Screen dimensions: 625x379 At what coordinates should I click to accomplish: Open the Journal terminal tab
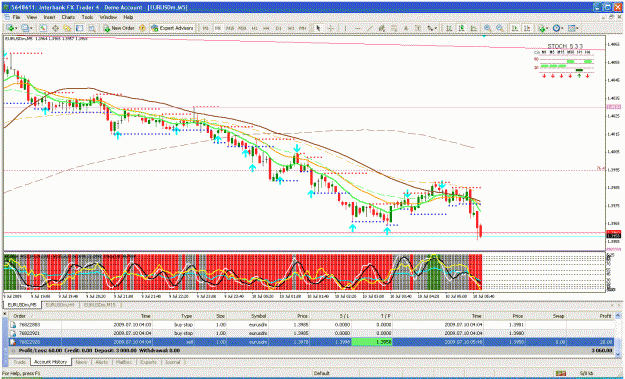coord(173,362)
